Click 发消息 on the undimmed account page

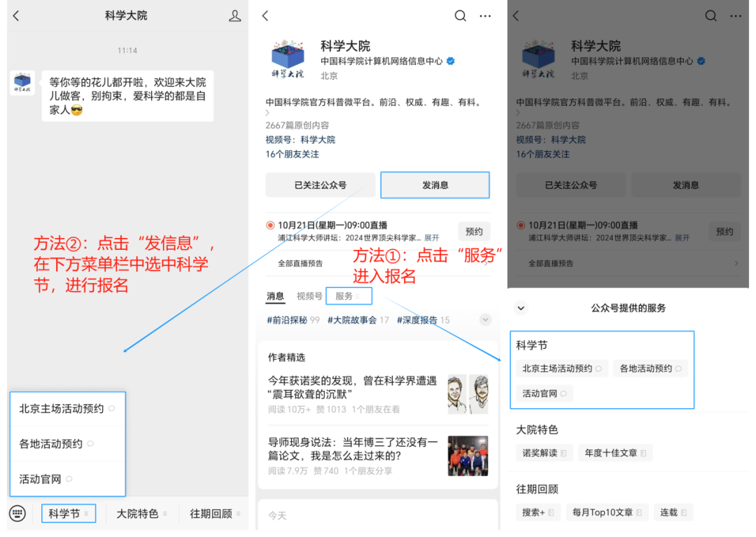(435, 185)
